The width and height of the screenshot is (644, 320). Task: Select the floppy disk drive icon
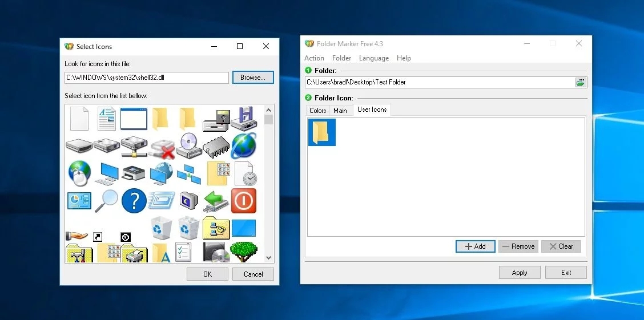coord(244,119)
